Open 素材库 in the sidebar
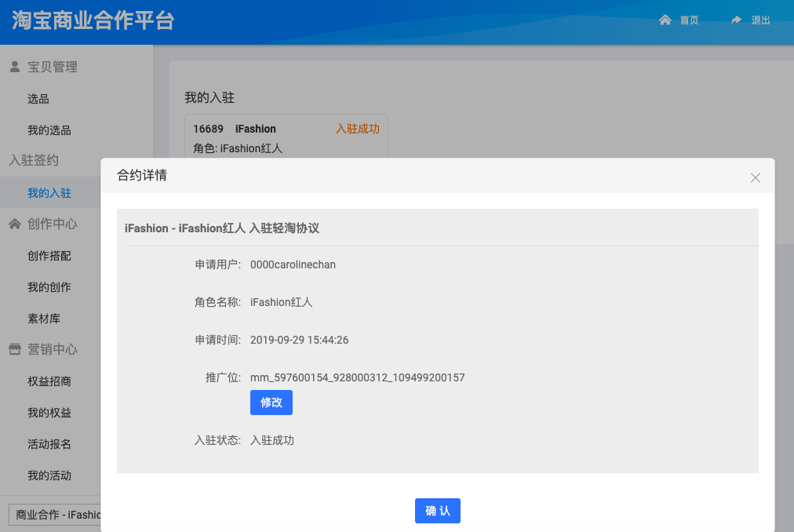Screen dimensions: 794x532 click(44, 319)
